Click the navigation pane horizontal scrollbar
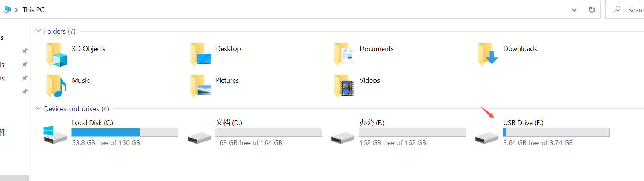The height and width of the screenshot is (181, 644). click(x=15, y=178)
